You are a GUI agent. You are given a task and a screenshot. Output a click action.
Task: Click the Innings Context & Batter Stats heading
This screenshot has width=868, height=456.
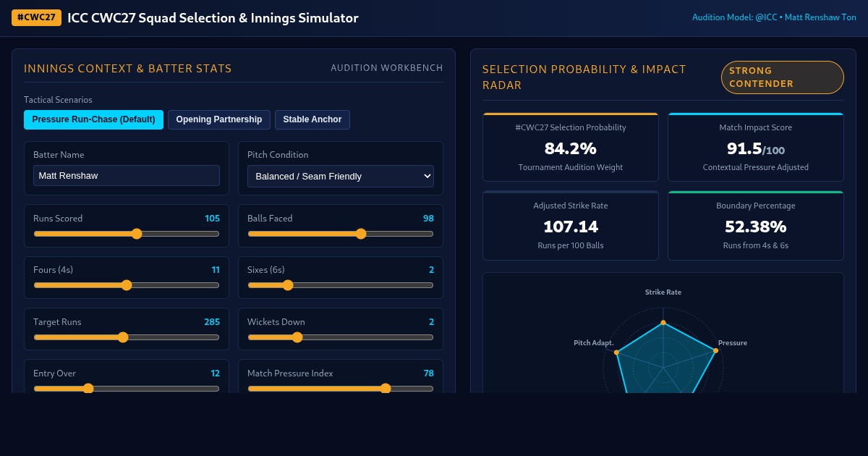pyautogui.click(x=128, y=69)
